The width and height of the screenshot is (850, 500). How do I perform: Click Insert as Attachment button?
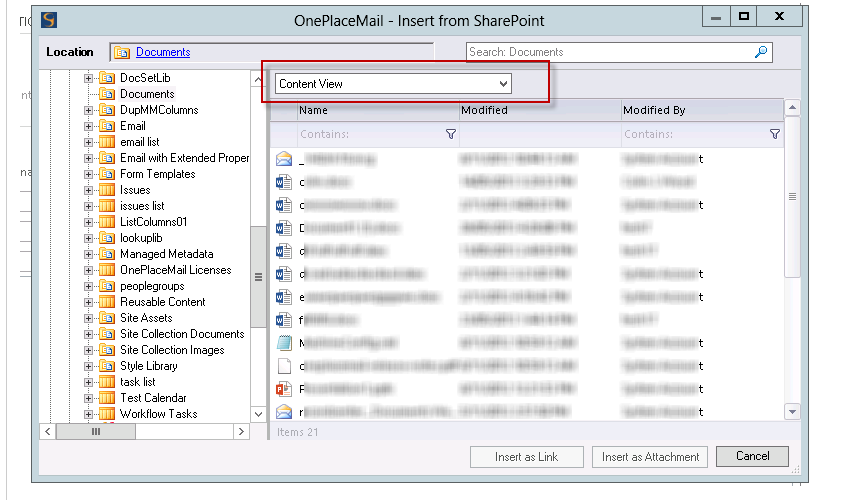[650, 457]
